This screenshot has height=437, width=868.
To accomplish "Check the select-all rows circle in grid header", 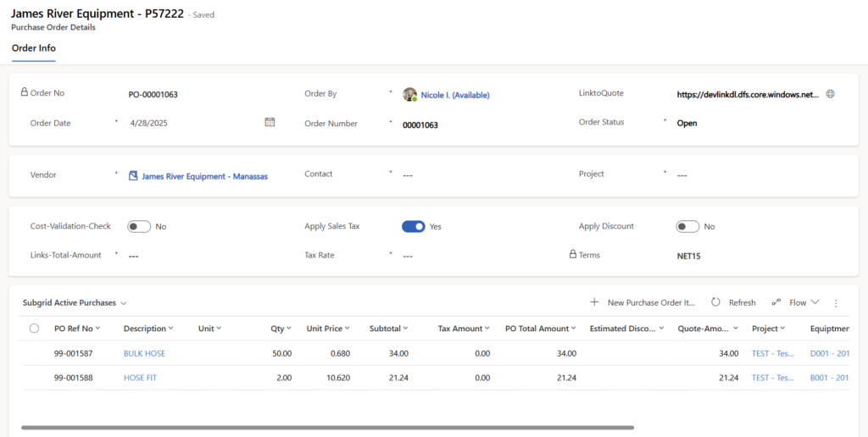I will pos(34,329).
